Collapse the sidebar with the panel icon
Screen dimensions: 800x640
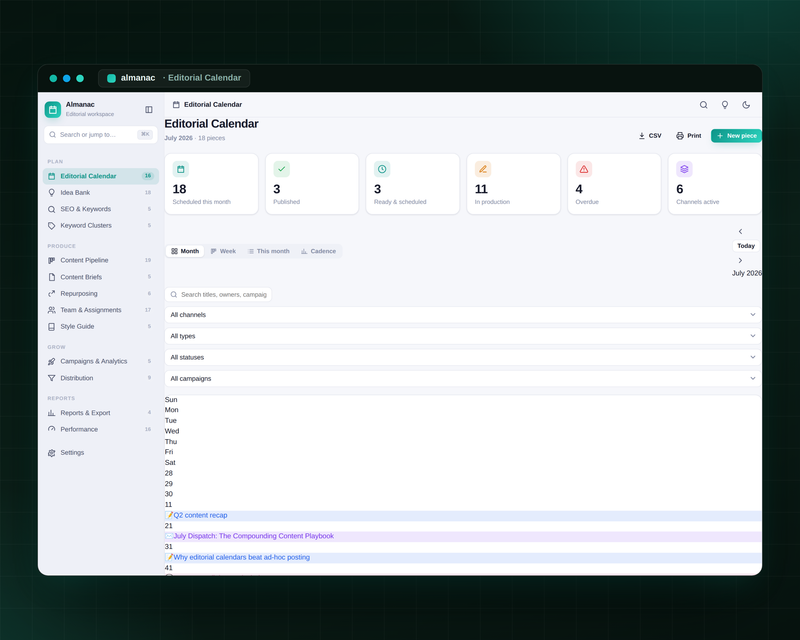(x=149, y=109)
